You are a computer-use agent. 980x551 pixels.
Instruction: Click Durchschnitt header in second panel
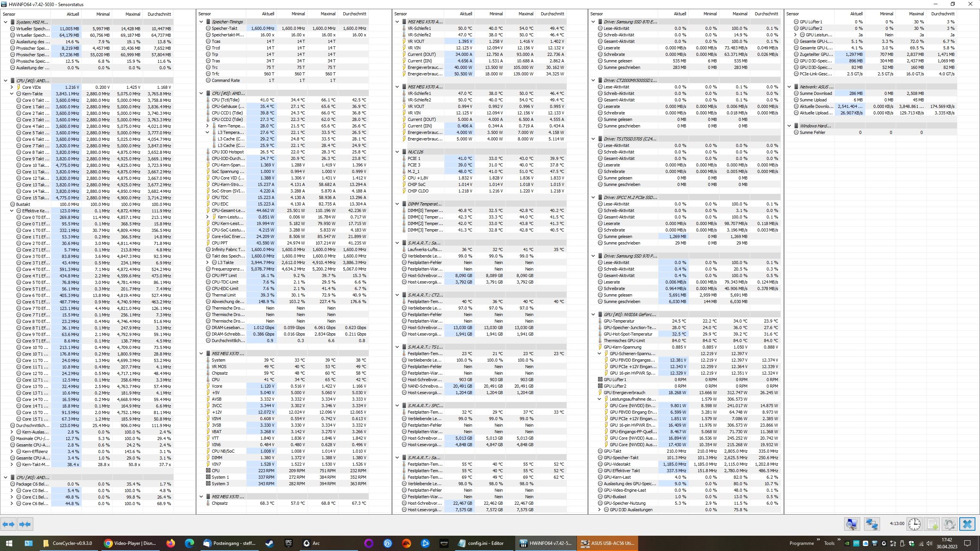[353, 14]
